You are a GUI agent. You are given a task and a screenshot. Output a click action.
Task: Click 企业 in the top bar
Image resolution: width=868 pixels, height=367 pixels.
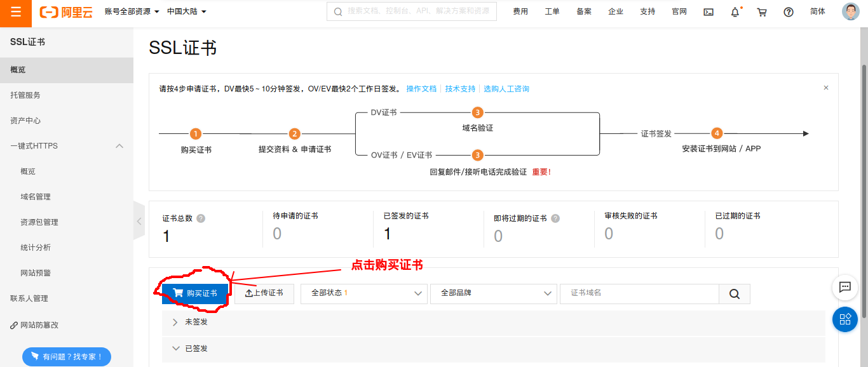[x=616, y=12]
